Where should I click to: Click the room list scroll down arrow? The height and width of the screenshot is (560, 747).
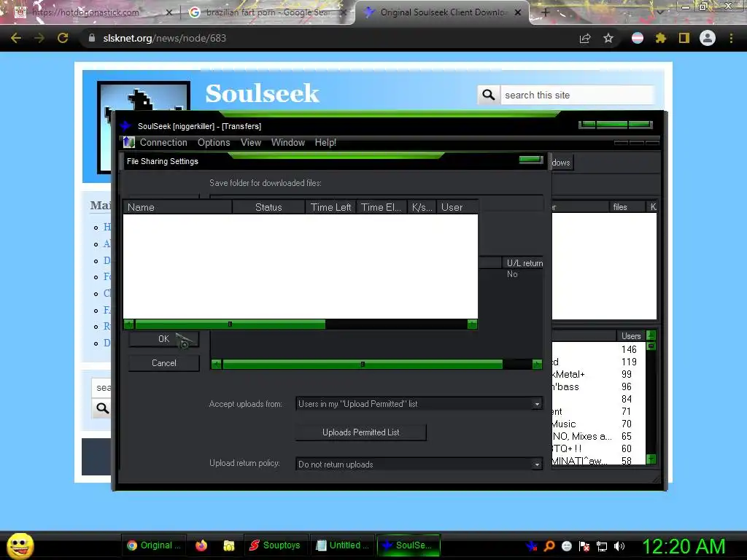[651, 459]
